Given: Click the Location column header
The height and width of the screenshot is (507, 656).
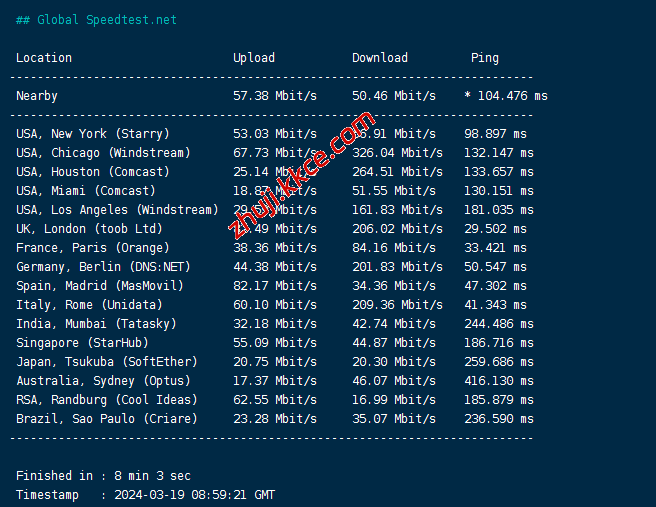Looking at the screenshot, I should 44,58.
